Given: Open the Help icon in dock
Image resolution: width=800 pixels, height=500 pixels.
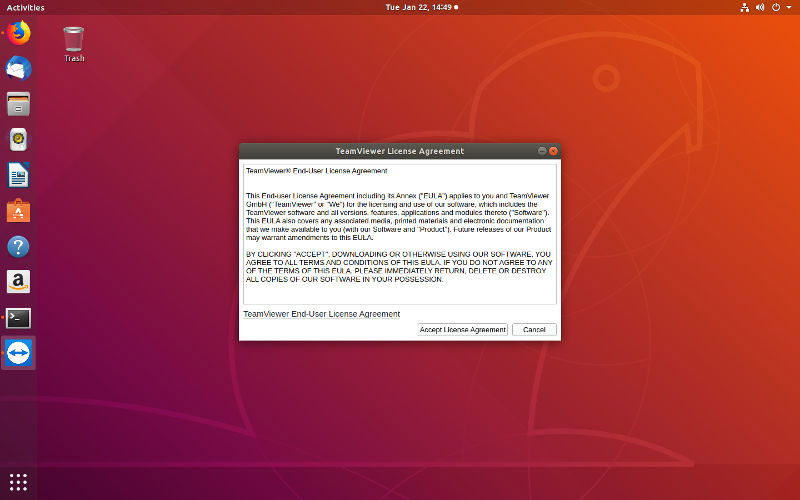Looking at the screenshot, I should pos(18,246).
